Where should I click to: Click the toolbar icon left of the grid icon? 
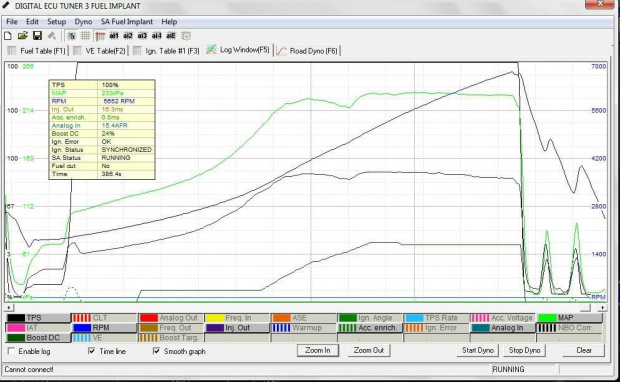coord(71,36)
